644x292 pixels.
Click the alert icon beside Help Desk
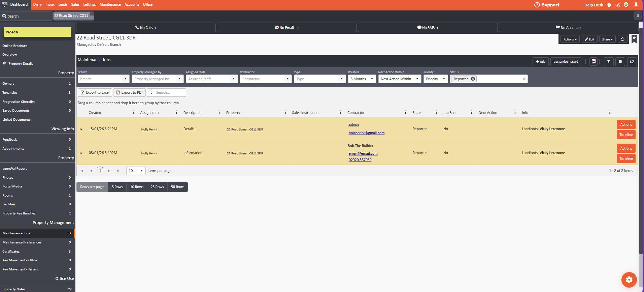609,5
